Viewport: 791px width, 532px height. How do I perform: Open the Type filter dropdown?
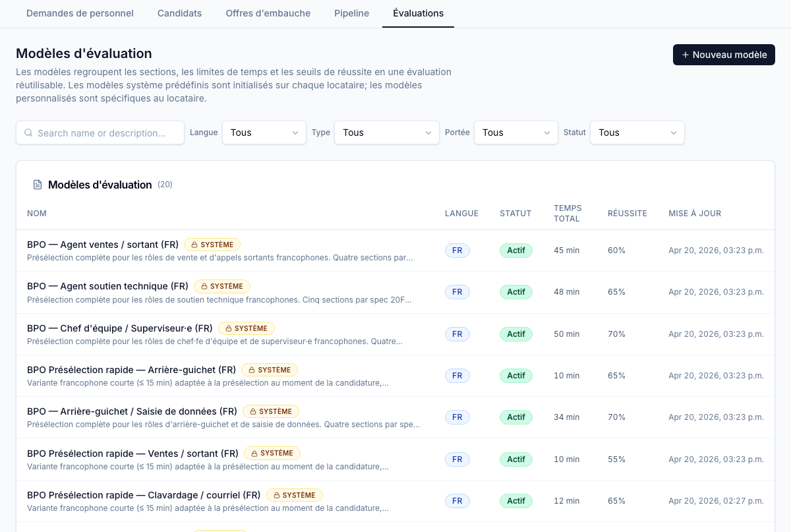coord(387,133)
